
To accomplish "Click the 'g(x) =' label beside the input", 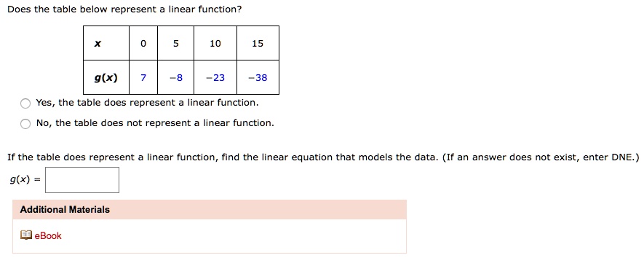I will point(25,180).
